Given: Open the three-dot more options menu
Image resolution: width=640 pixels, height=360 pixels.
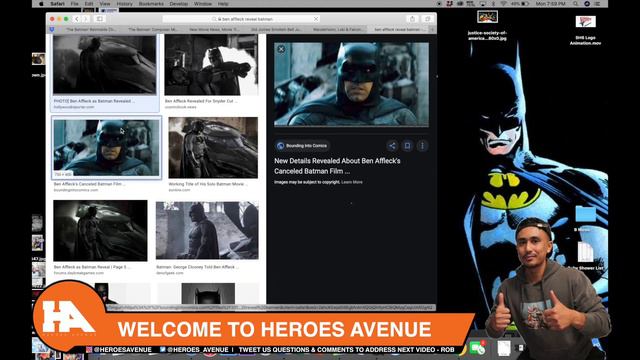Looking at the screenshot, I should 422,146.
